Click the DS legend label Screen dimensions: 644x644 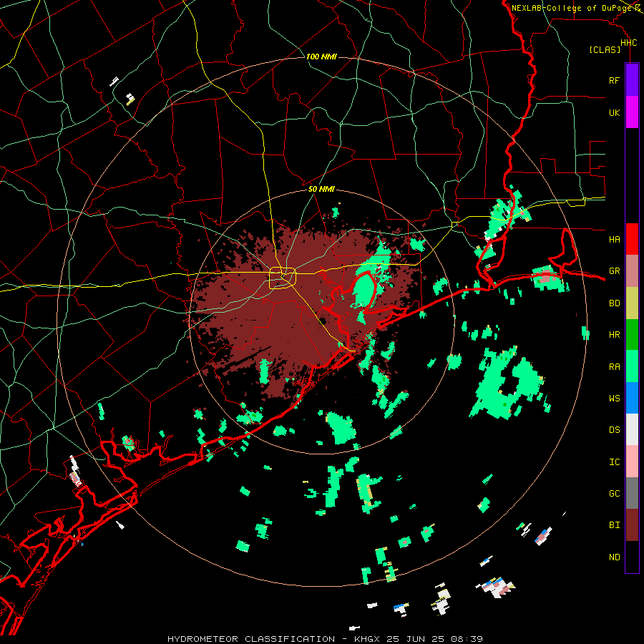614,430
